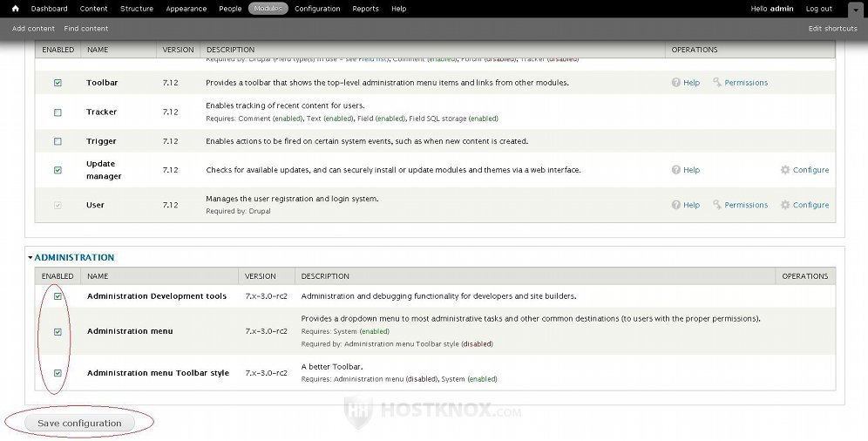Click Toolbar module name label
The width and height of the screenshot is (868, 441).
tap(102, 83)
